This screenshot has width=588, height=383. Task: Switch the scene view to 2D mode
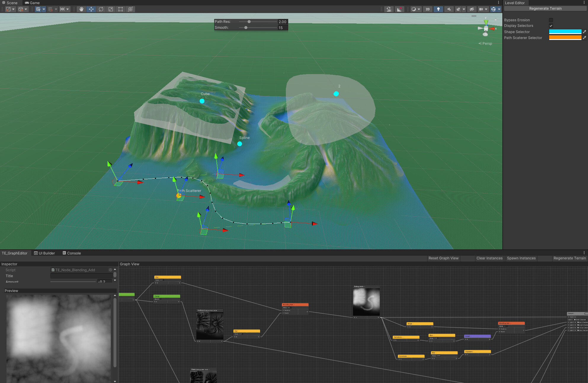(428, 9)
